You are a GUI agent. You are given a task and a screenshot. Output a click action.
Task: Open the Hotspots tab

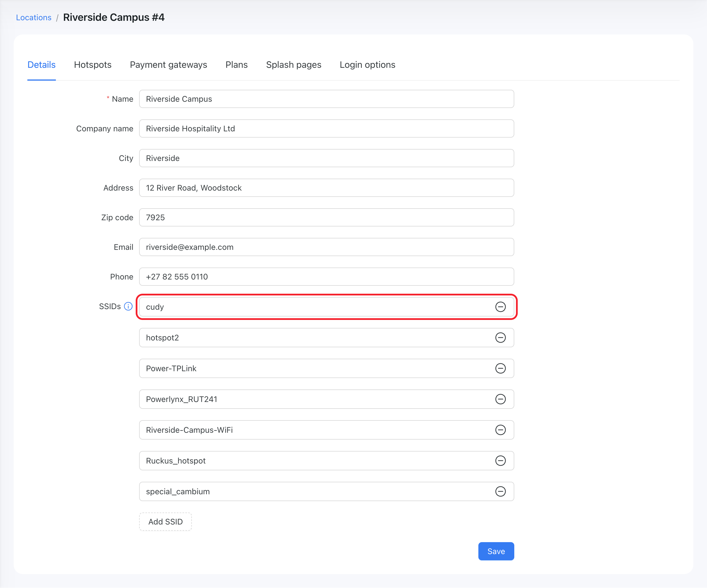(93, 65)
